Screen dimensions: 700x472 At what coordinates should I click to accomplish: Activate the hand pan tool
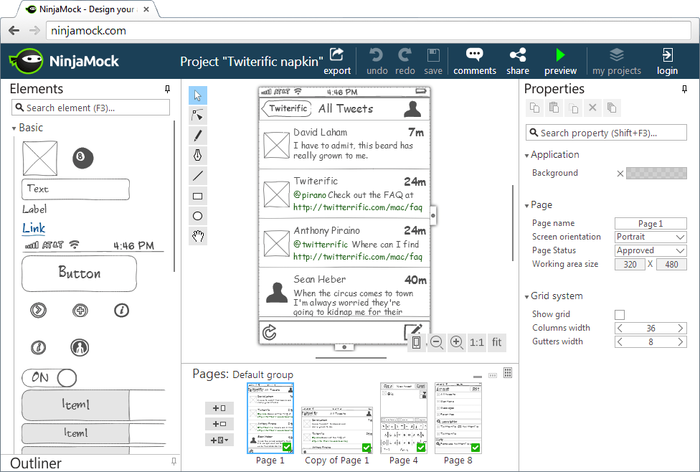(x=198, y=236)
